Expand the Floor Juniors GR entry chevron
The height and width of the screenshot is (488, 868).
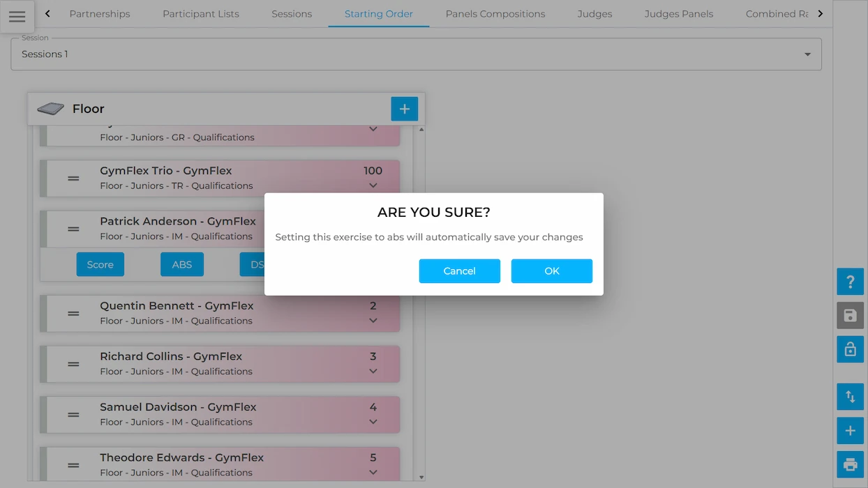[373, 129]
